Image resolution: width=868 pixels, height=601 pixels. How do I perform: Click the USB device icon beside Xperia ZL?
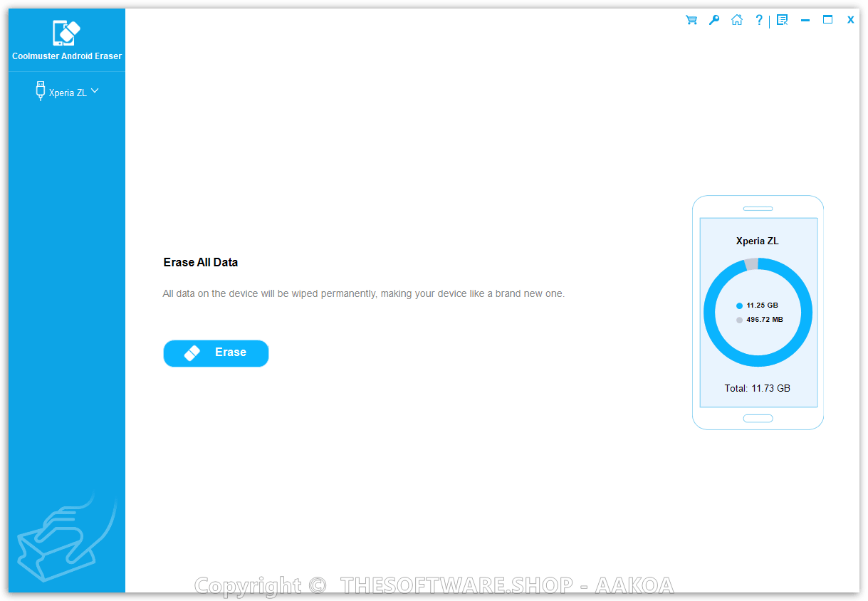click(x=41, y=91)
